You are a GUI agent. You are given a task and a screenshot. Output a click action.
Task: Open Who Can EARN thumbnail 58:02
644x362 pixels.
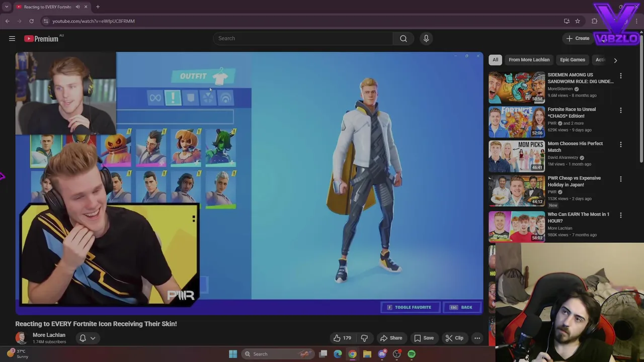[517, 226]
